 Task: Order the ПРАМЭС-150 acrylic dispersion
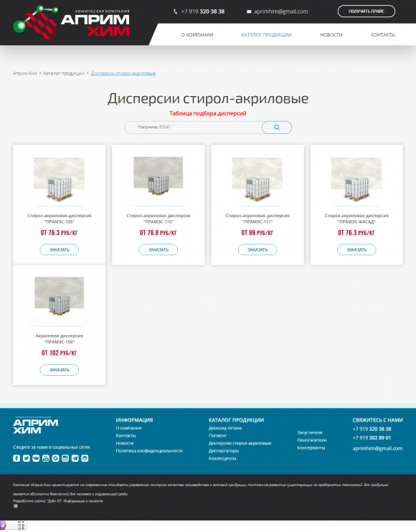pos(60,370)
